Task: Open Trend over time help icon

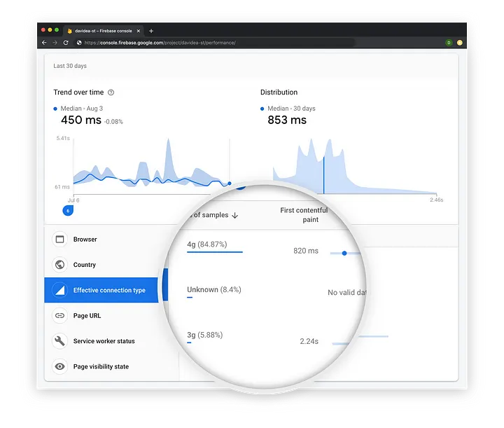Action: pos(111,92)
